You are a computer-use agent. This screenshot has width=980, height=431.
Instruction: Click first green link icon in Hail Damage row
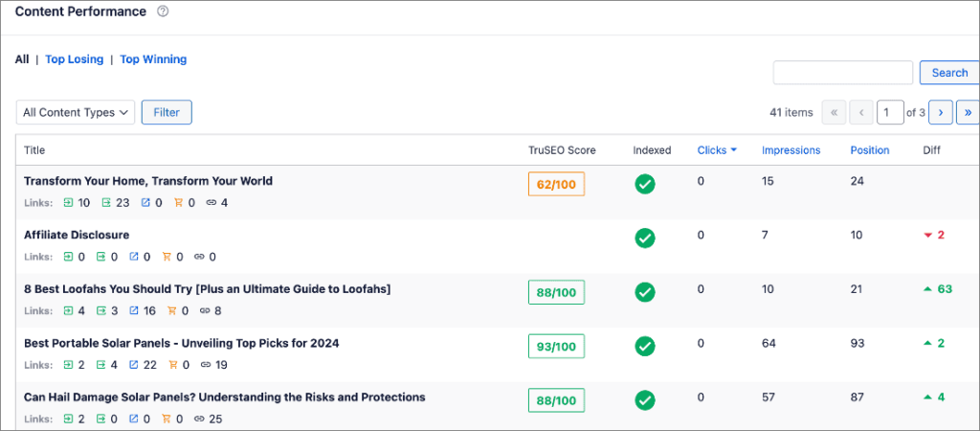(69, 420)
